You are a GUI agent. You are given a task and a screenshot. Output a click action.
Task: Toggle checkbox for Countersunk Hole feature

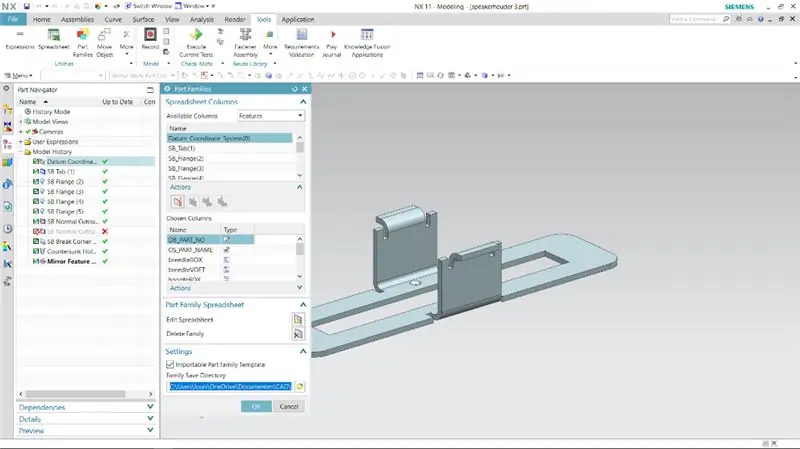(36, 251)
